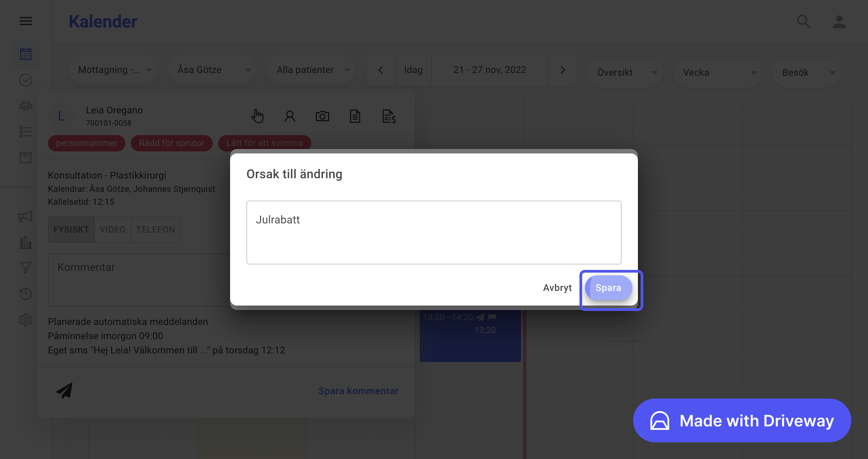Viewport: 868px width, 459px height.
Task: Click the camera photo icon
Action: 323,116
